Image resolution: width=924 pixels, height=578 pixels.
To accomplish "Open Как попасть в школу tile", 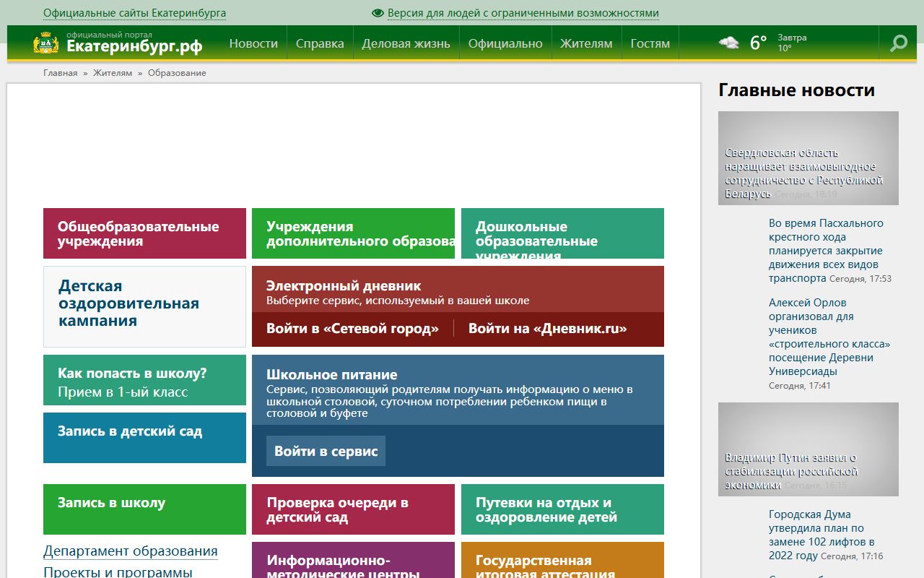I will pyautogui.click(x=144, y=380).
